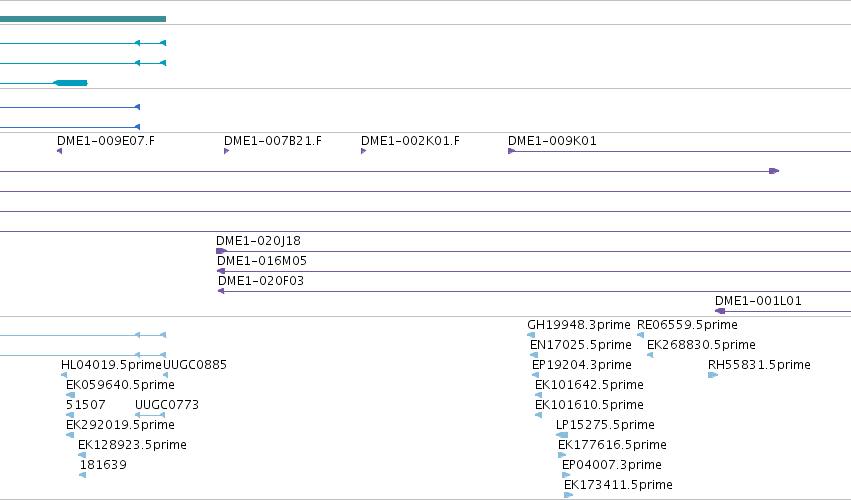Click the DME1-020F03 arrowhead
Viewport: 851px width, 500px height.
pos(221,291)
